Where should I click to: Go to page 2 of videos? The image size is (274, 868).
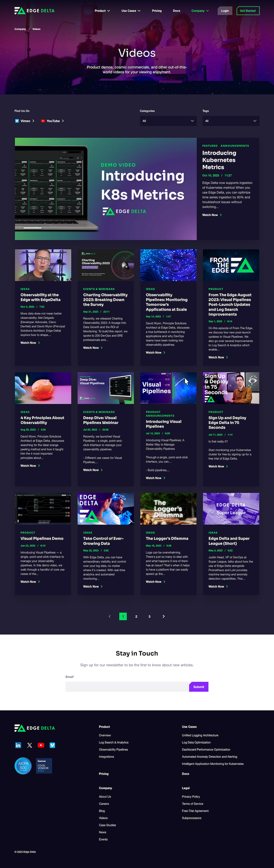tap(136, 616)
